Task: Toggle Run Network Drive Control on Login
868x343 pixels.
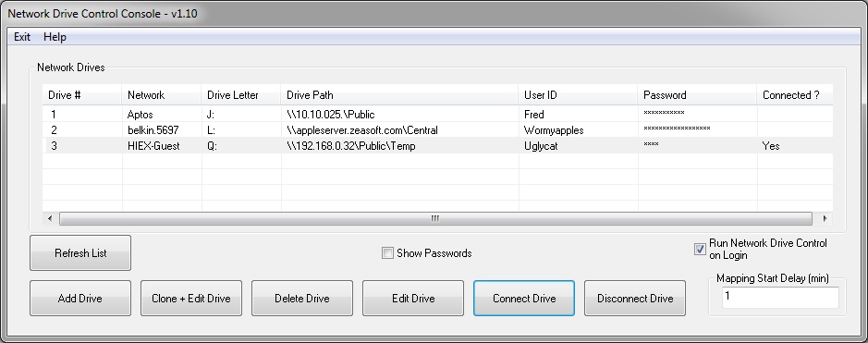Action: pos(700,249)
